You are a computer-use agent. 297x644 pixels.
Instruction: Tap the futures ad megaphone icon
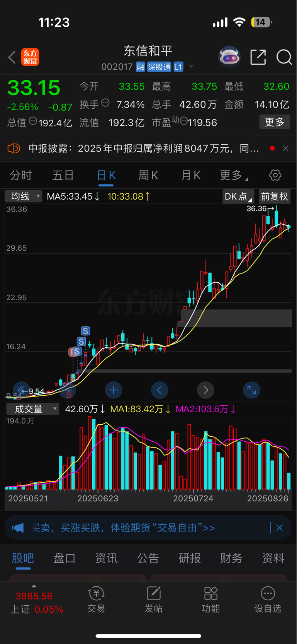18,528
